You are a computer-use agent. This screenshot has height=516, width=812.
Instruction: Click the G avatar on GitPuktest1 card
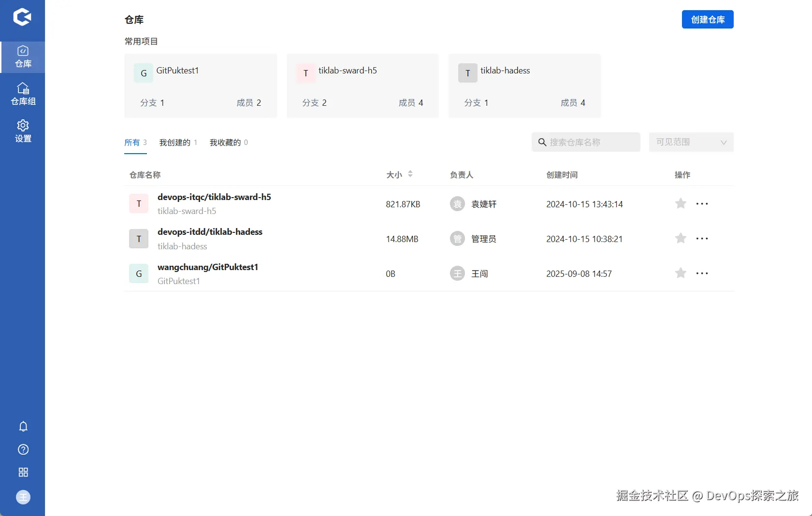144,73
